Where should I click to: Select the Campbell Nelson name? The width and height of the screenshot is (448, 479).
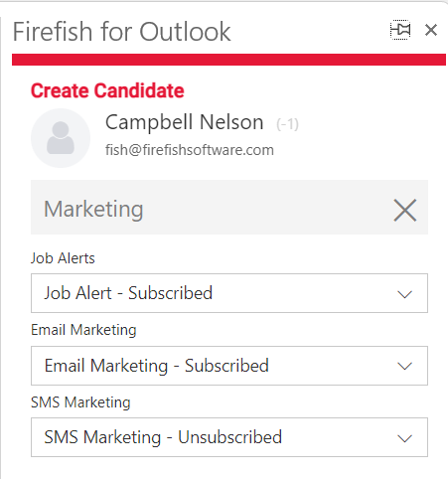(x=185, y=122)
